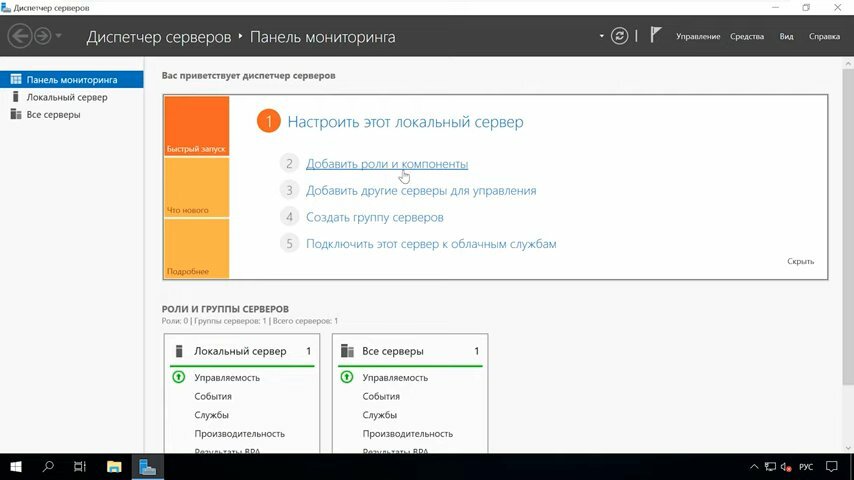This screenshot has height=480, width=854.
Task: Open the Что нового tile
Action: (x=196, y=187)
